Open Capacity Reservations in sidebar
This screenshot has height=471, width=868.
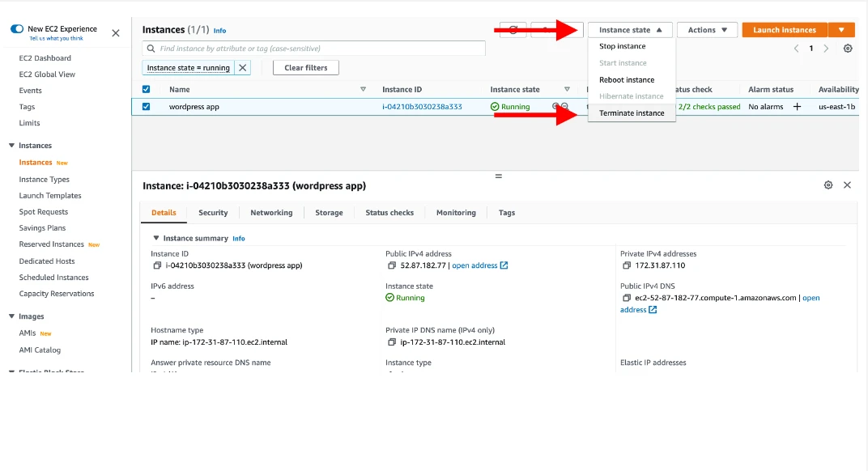click(x=57, y=293)
